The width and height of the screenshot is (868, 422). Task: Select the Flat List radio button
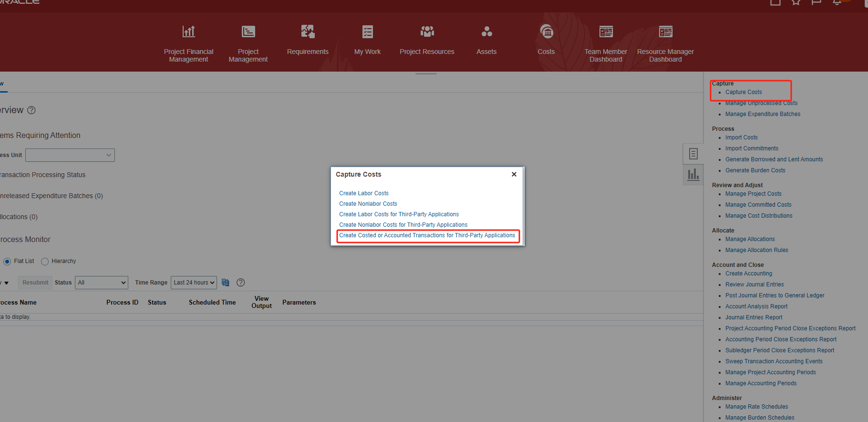pos(7,262)
